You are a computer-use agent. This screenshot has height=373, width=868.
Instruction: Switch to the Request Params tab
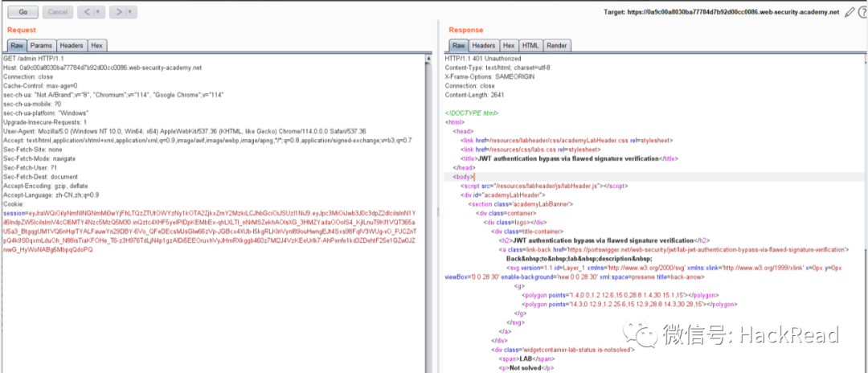[x=41, y=45]
